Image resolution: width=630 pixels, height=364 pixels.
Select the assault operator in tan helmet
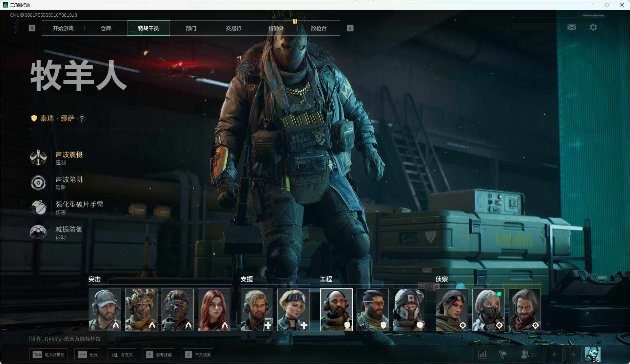tap(141, 310)
